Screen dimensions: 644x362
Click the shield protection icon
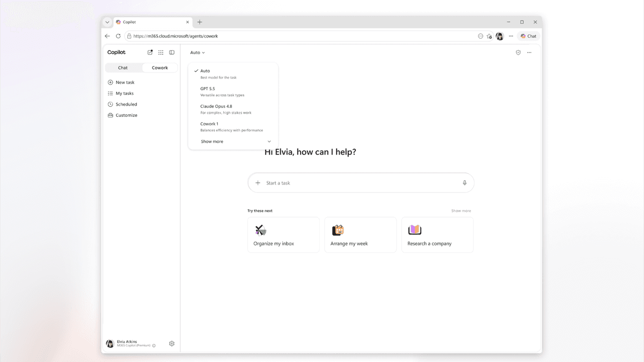click(x=518, y=53)
